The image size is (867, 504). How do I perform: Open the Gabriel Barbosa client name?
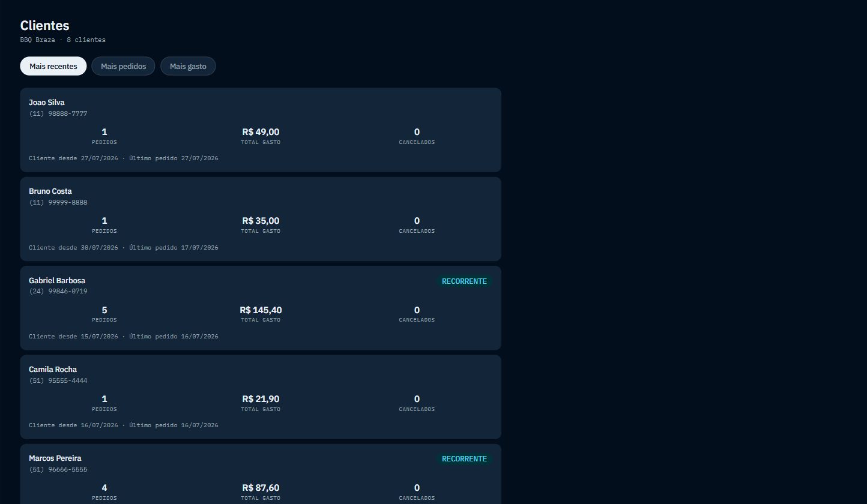57,281
